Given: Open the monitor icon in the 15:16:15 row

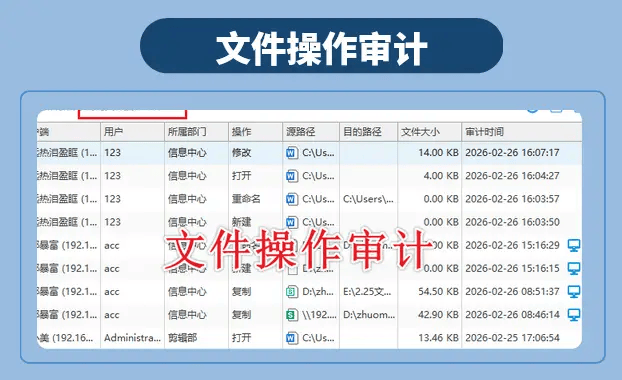Looking at the screenshot, I should point(574,269).
